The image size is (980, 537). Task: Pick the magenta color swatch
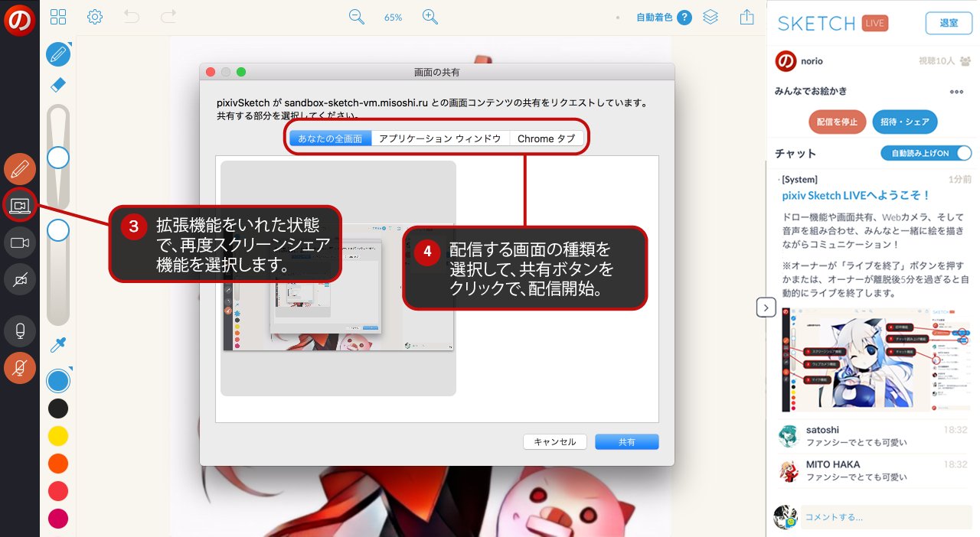(x=58, y=519)
